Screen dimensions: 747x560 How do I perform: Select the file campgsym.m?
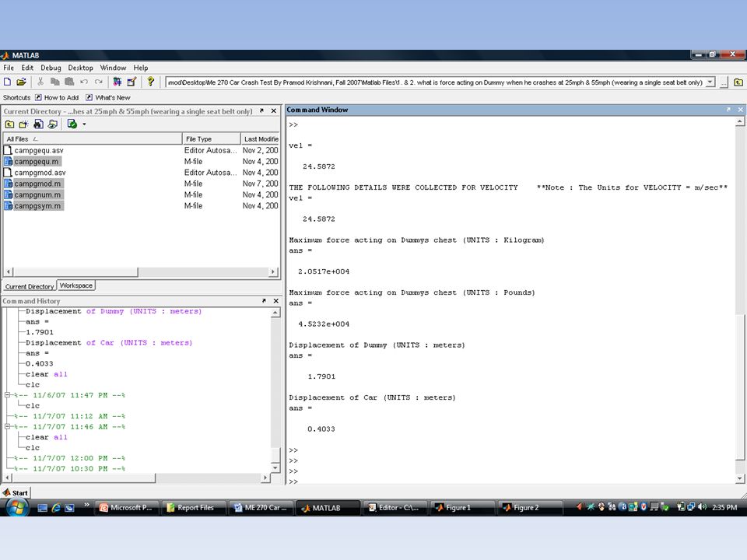tap(37, 205)
